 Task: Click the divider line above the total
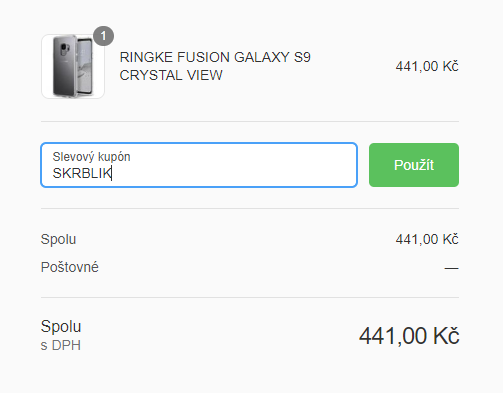250,297
